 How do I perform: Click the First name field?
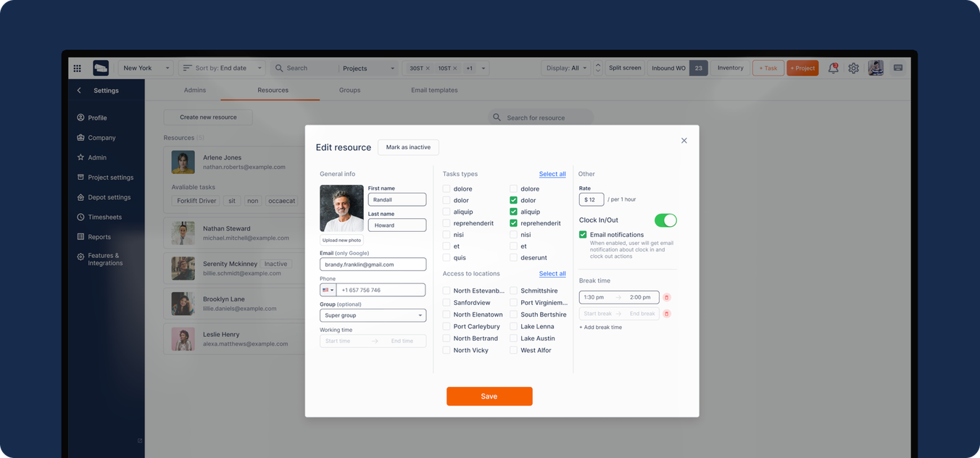pyautogui.click(x=397, y=199)
